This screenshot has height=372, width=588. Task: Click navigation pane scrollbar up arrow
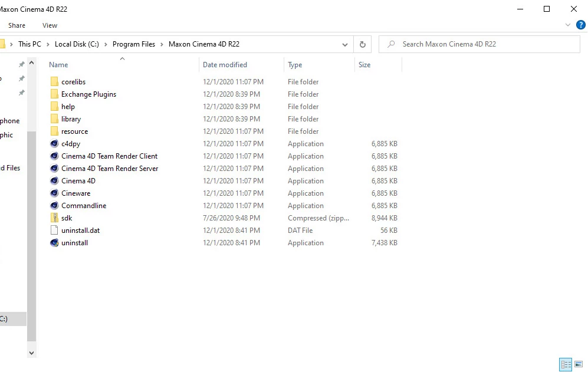(x=31, y=62)
